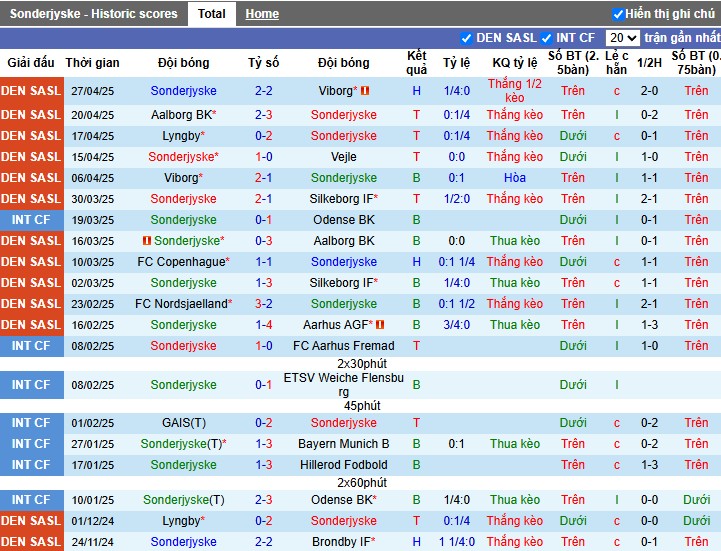Click the Tỷ số column header

[263, 63]
